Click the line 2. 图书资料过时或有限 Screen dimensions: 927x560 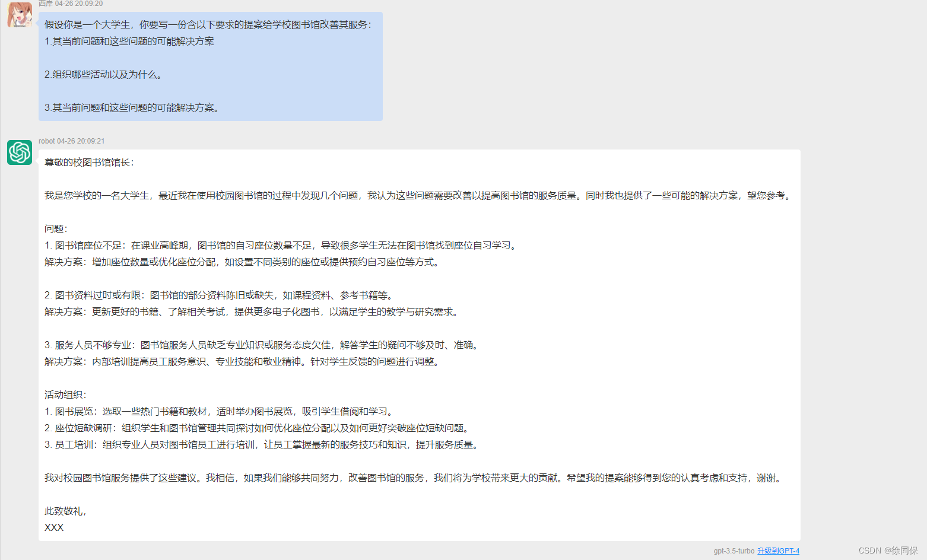tap(220, 295)
